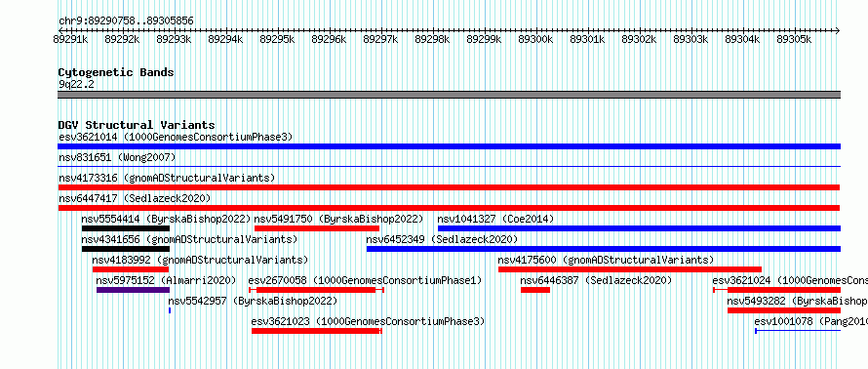Screen dimensions: 868x369
Task: Open esv3621023 (1000GenomesConsortiumPhase3) label
Action: click(368, 321)
